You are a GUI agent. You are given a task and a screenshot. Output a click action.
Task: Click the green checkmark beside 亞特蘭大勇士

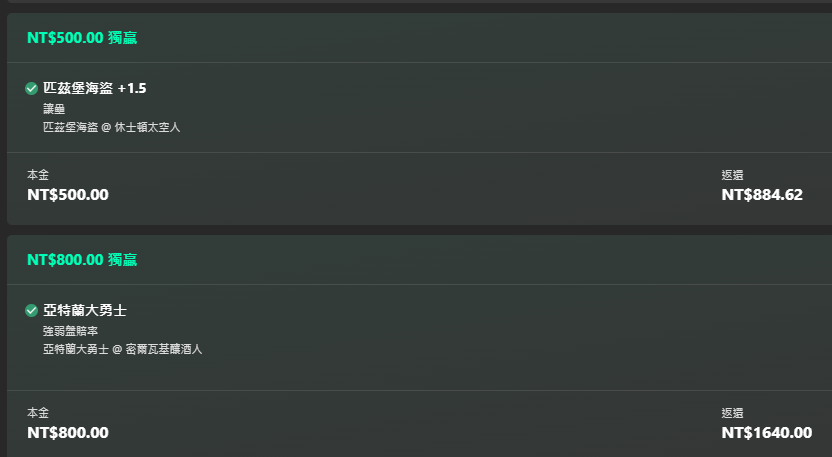pos(31,311)
